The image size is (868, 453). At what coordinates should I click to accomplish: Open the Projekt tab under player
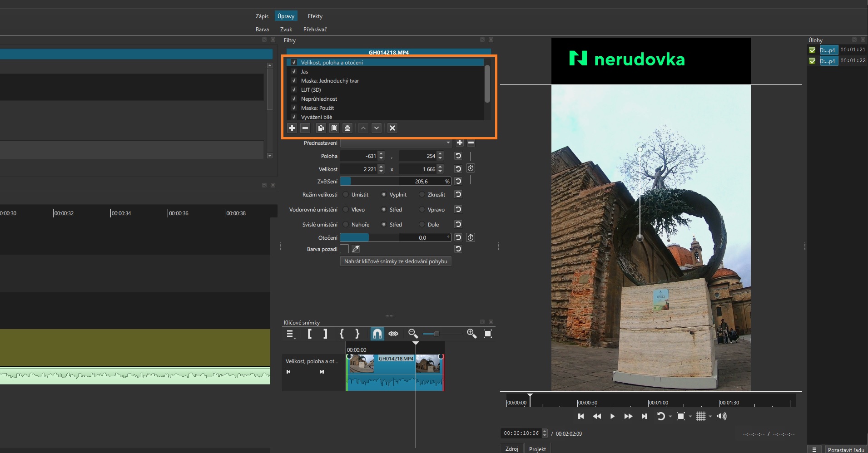pos(537,449)
